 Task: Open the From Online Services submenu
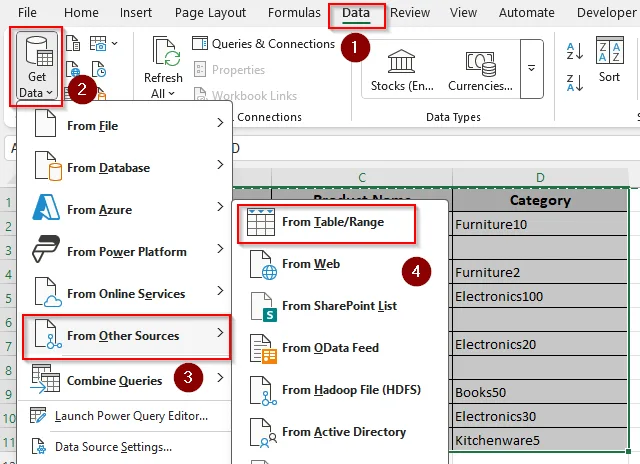[125, 292]
